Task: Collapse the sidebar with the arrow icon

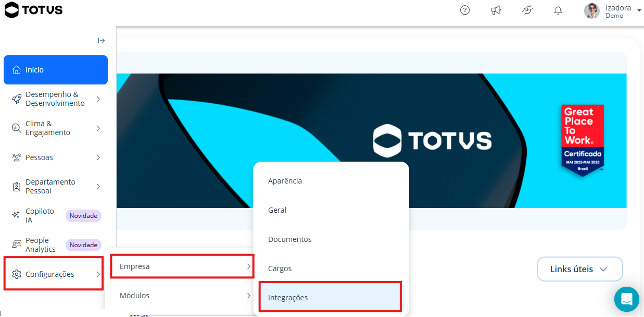Action: [102, 41]
